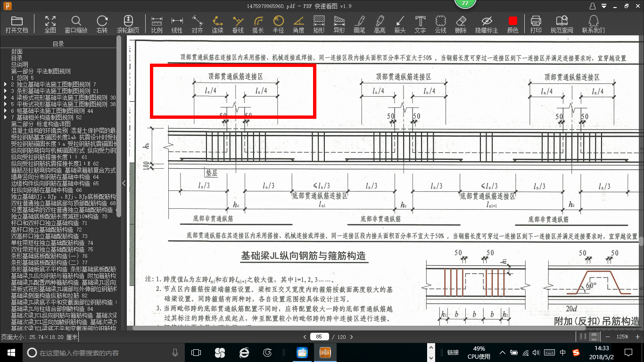
Task: Open outline entry 总说明
Action: (20, 65)
